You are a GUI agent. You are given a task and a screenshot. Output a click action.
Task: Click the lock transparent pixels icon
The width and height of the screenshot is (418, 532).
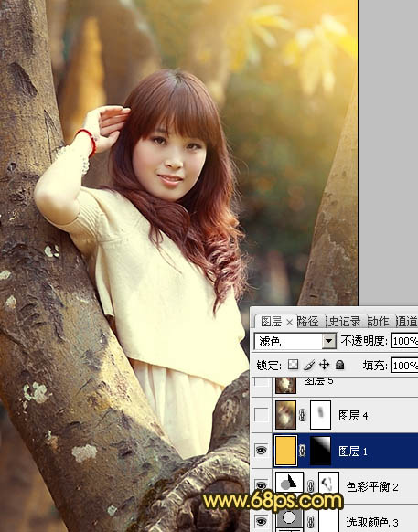pos(293,365)
